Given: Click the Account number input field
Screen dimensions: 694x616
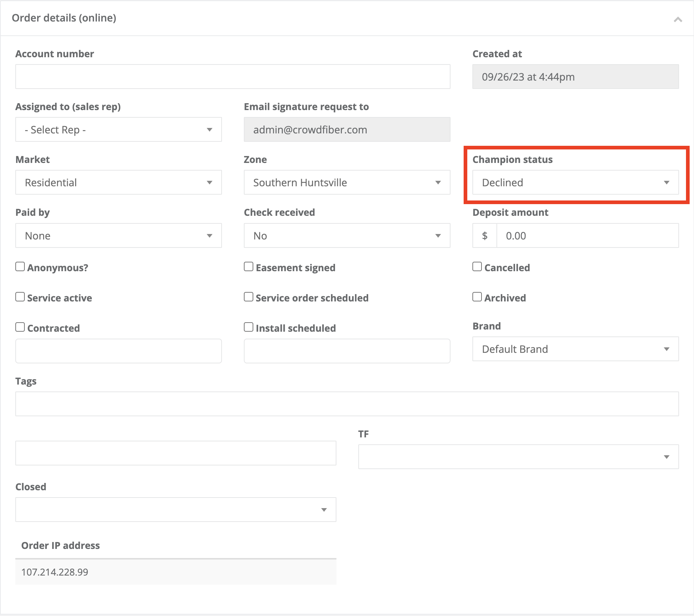Looking at the screenshot, I should (x=233, y=77).
